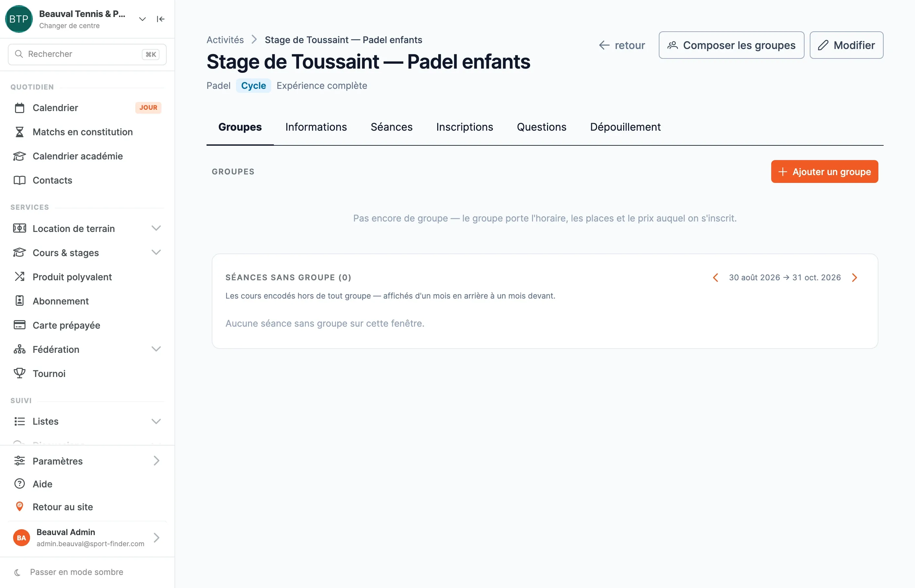Open the Inscriptions tab
The image size is (915, 588).
(x=464, y=127)
